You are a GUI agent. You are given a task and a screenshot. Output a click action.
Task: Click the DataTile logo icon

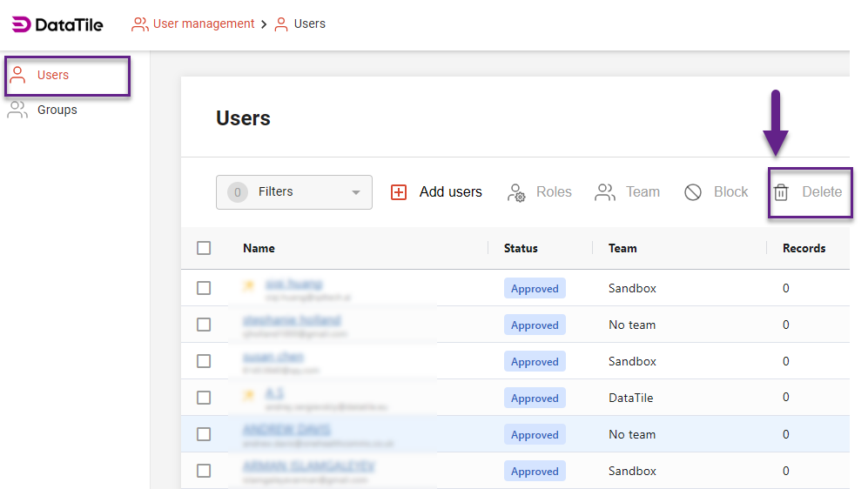21,24
